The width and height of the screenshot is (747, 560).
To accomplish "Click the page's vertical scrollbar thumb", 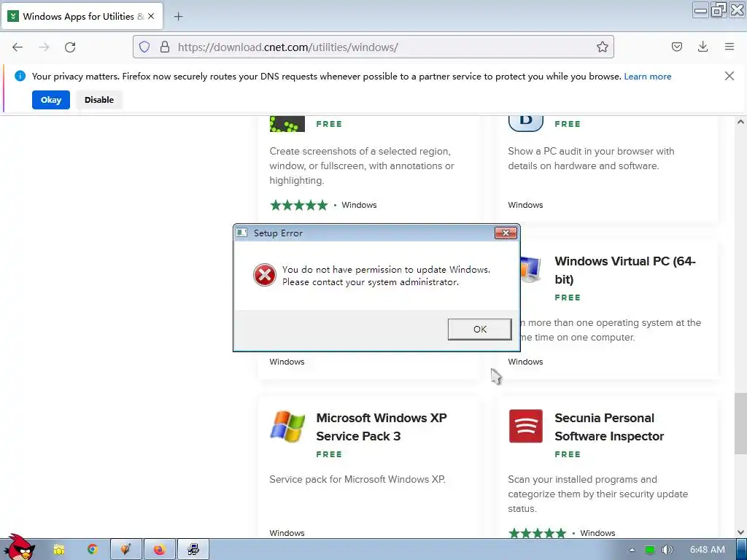I will (740, 424).
